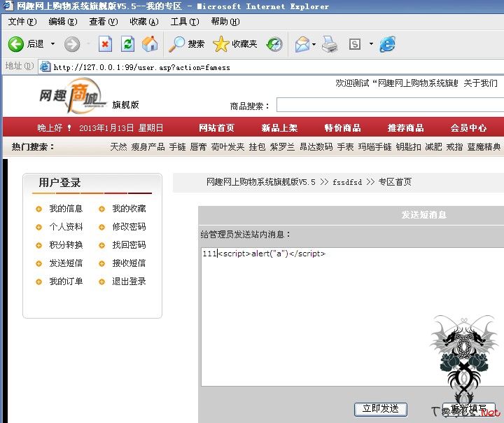This screenshot has width=504, height=423.
Task: Open the 文件(F) menu
Action: tap(22, 22)
